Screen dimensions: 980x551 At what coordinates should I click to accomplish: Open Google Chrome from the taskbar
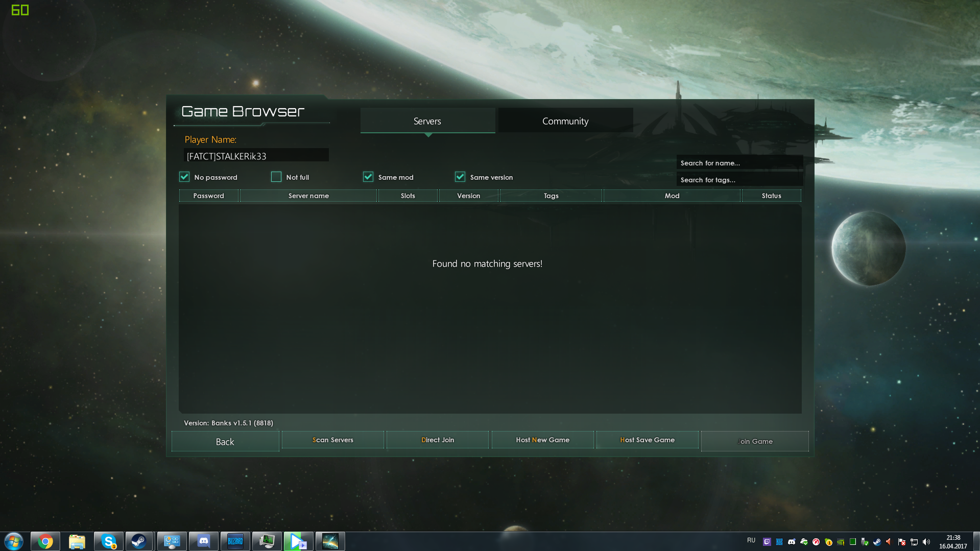tap(45, 541)
